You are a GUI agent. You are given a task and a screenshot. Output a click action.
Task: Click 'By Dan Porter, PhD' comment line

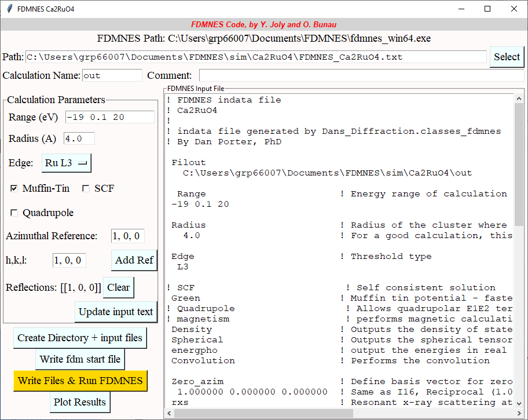(224, 142)
